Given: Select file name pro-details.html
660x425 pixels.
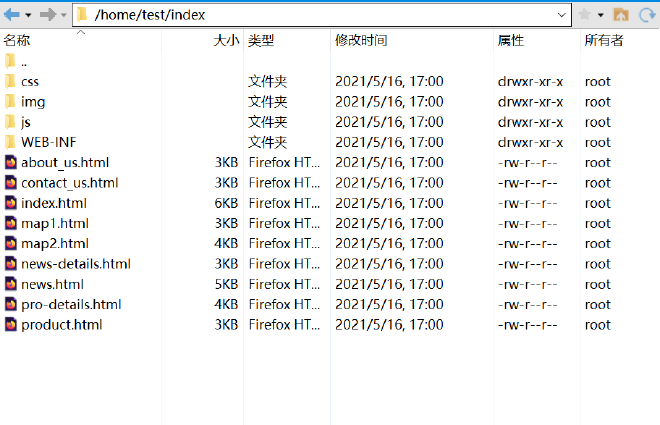Looking at the screenshot, I should 71,305.
